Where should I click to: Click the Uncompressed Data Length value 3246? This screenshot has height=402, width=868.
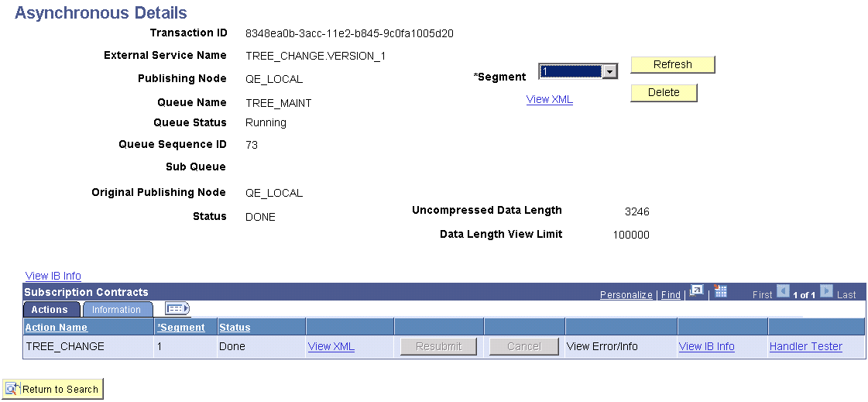tap(636, 211)
